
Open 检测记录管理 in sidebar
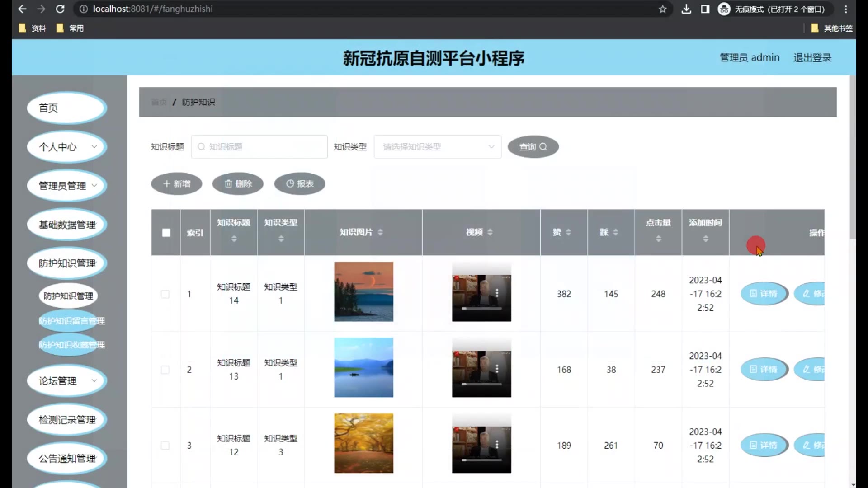click(x=67, y=420)
